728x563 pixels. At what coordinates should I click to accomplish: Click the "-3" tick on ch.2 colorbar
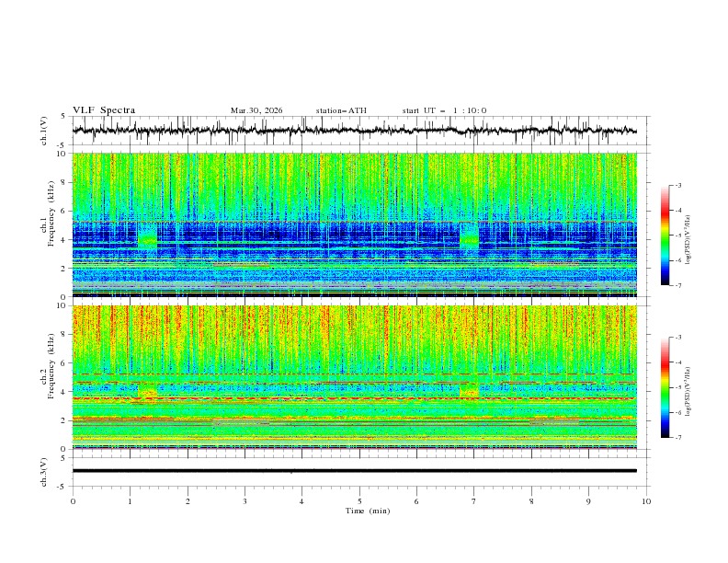point(678,338)
